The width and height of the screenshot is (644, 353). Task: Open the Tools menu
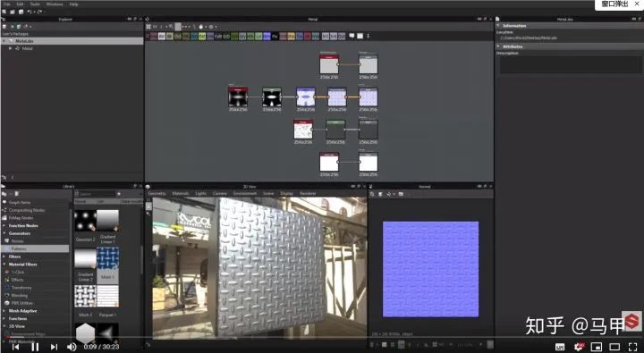(35, 4)
